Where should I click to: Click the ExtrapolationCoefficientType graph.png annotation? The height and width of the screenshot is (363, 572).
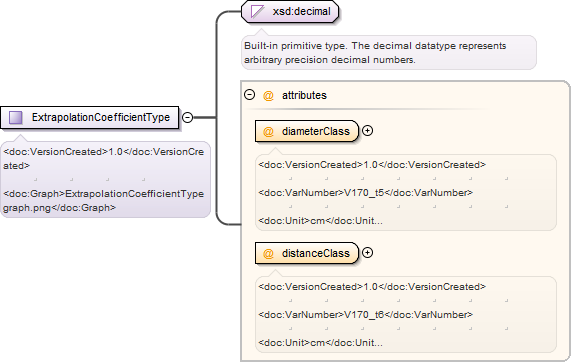pyautogui.click(x=104, y=201)
